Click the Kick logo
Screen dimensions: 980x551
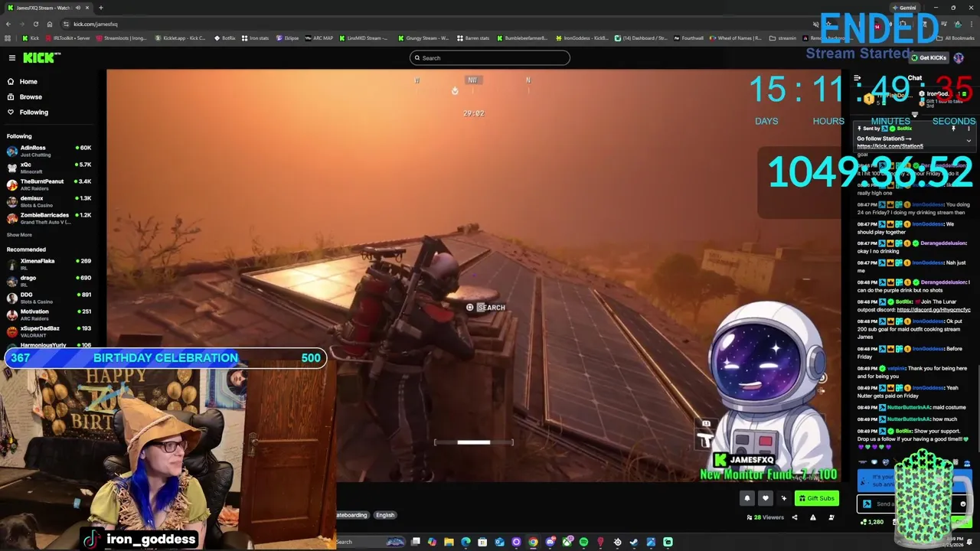click(x=41, y=58)
